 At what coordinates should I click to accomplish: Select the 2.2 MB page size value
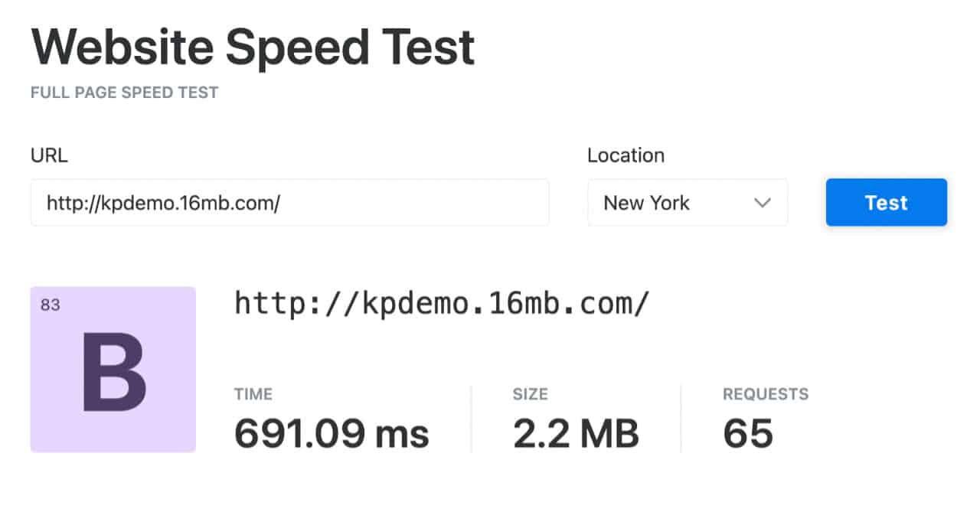pos(575,432)
